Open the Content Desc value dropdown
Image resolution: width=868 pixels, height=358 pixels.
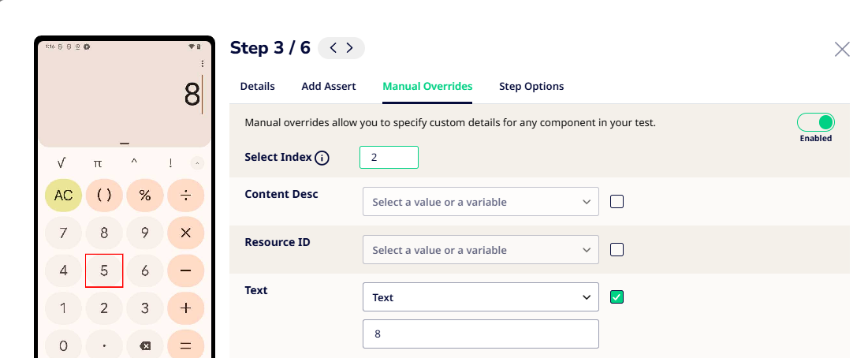click(481, 202)
